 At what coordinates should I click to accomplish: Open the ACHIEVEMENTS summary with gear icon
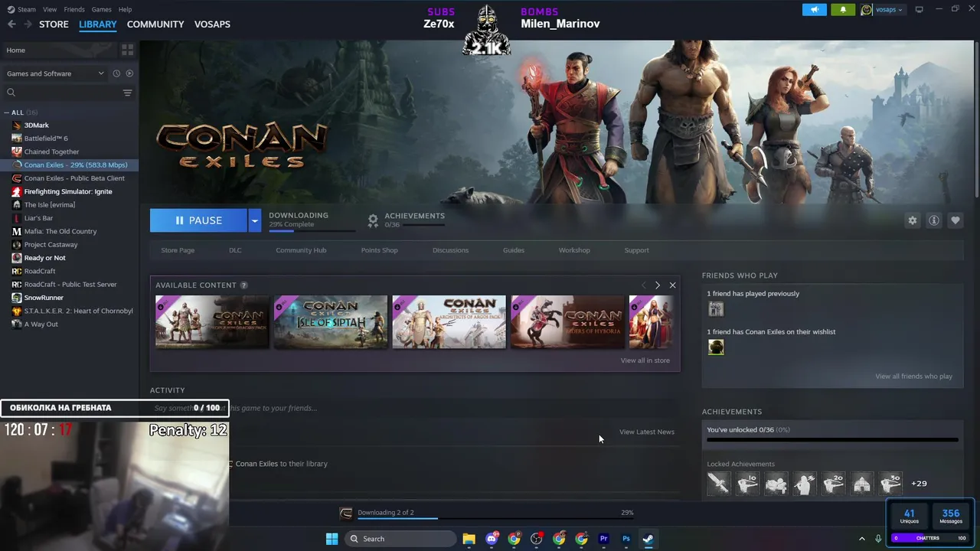(406, 220)
